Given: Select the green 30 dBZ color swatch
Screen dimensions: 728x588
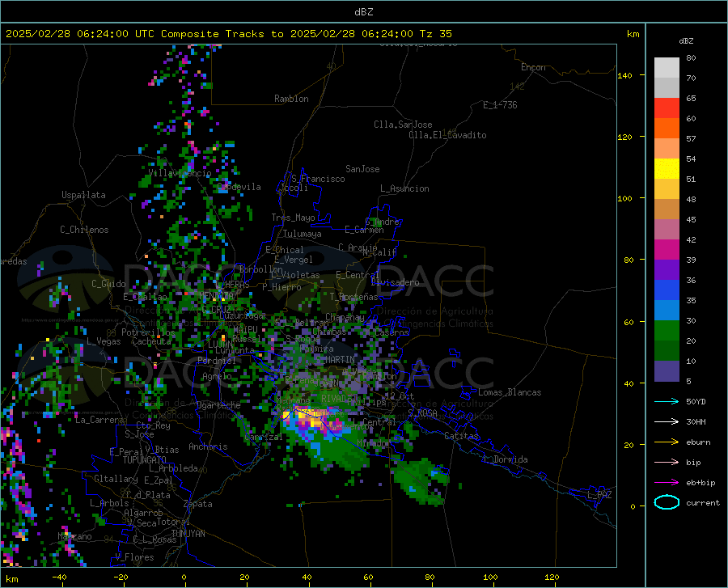Looking at the screenshot, I should pyautogui.click(x=667, y=331).
